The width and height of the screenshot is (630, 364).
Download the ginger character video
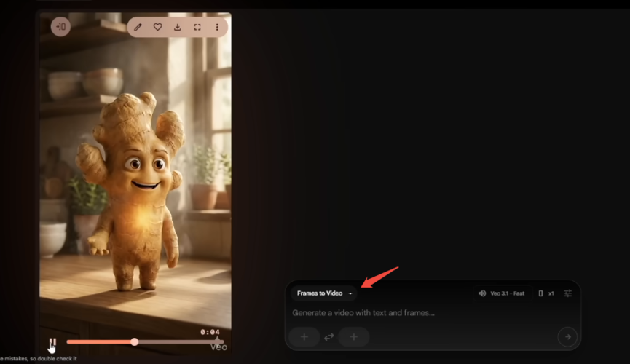tap(178, 27)
